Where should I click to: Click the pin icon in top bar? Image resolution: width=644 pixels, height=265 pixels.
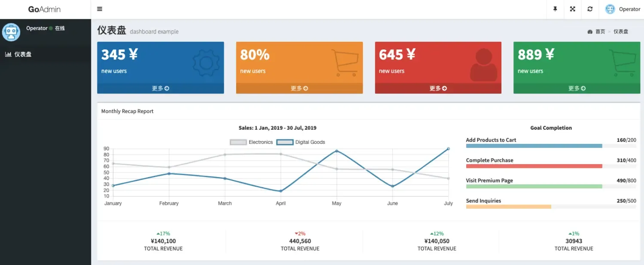(x=555, y=9)
